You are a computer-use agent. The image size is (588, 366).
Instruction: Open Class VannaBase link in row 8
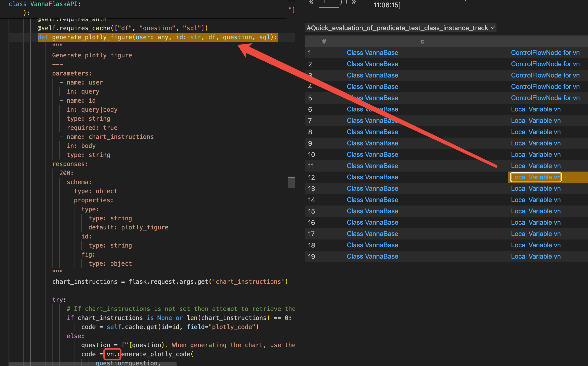point(372,132)
